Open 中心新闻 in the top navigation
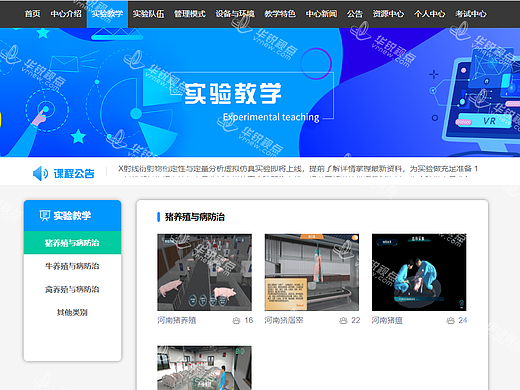The width and height of the screenshot is (520, 390). click(321, 14)
